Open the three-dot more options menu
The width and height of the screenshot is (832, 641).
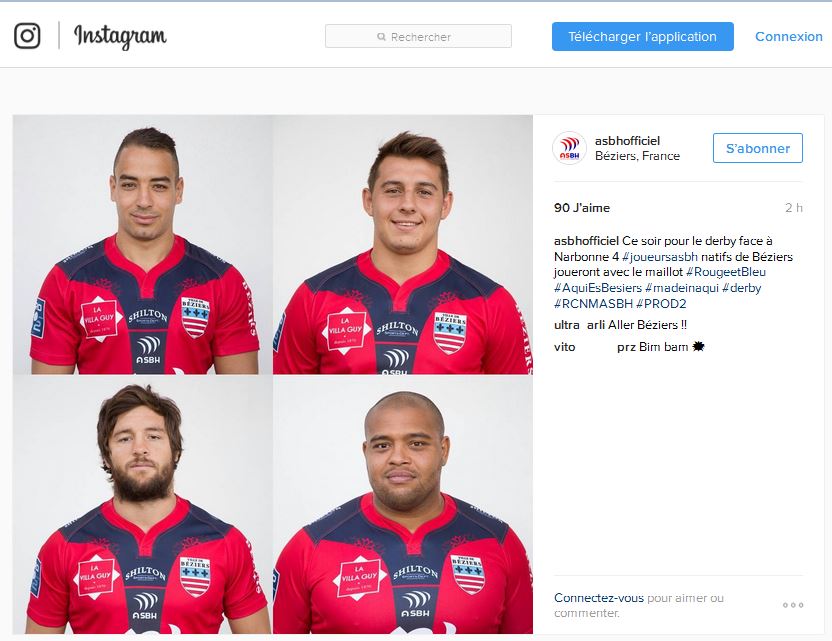pyautogui.click(x=793, y=605)
